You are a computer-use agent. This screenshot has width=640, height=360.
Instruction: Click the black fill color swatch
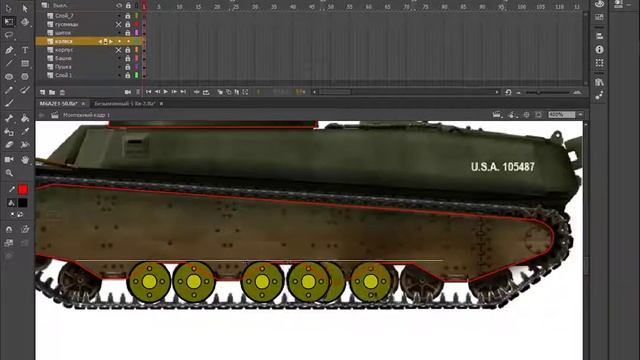(x=23, y=203)
